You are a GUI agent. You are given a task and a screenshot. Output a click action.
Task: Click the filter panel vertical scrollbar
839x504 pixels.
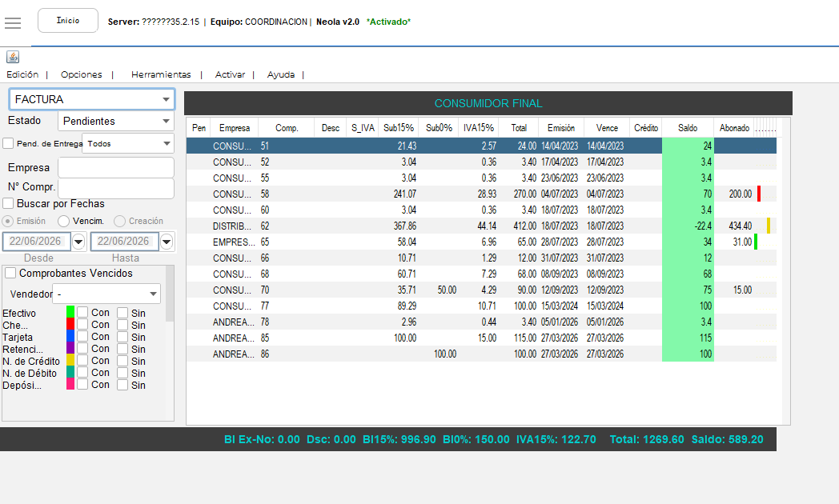coord(170,294)
